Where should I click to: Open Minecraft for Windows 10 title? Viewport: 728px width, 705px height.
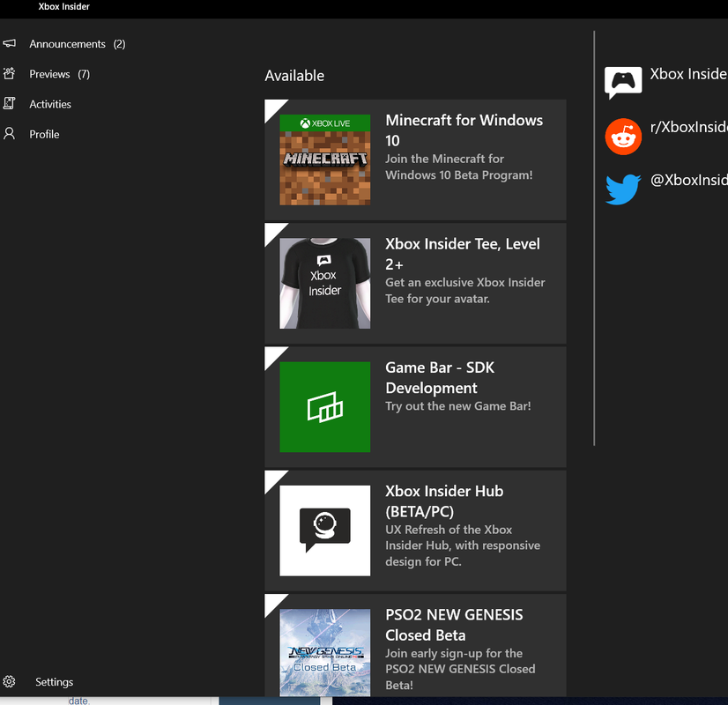click(464, 130)
